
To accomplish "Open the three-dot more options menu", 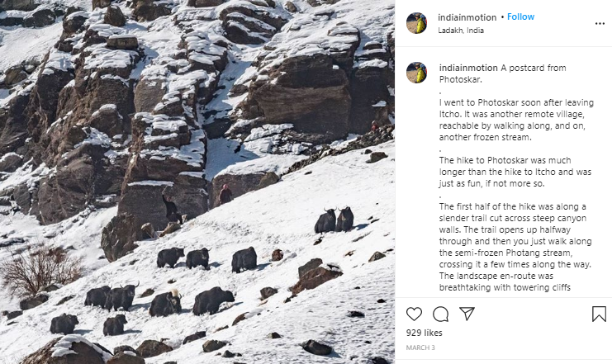I will [600, 23].
